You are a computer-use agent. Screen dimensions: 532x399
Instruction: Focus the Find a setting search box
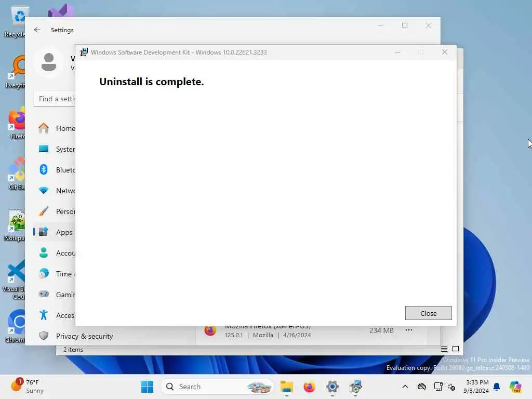54,99
